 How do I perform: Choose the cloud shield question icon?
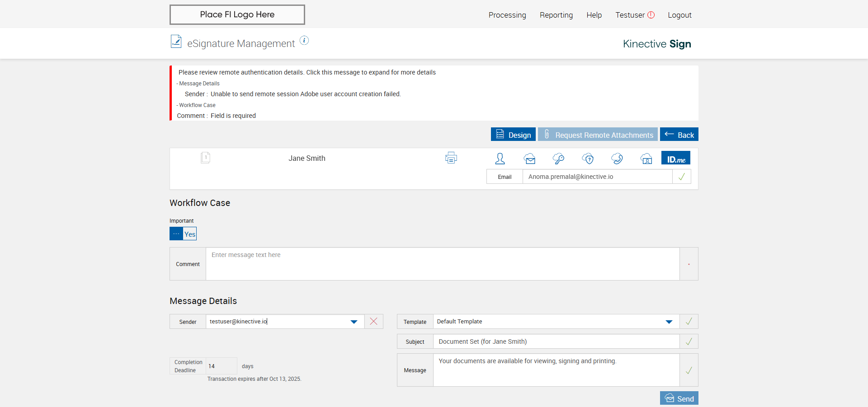coord(588,159)
